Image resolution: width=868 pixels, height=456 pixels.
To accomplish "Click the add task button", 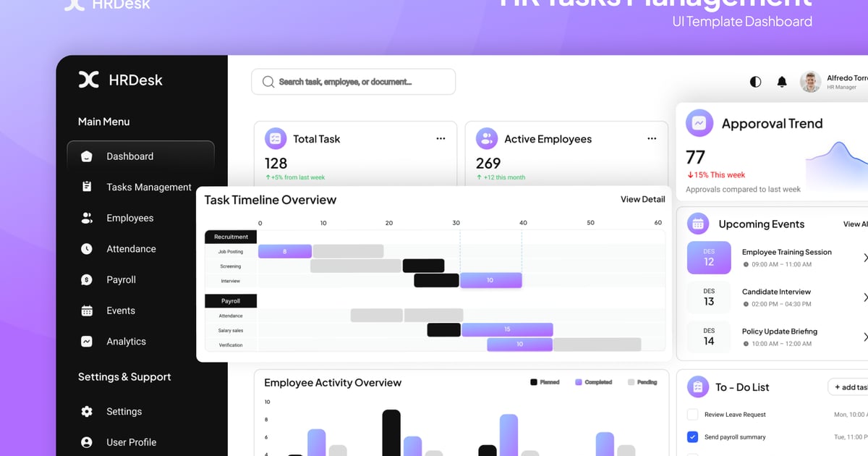I will (848, 387).
